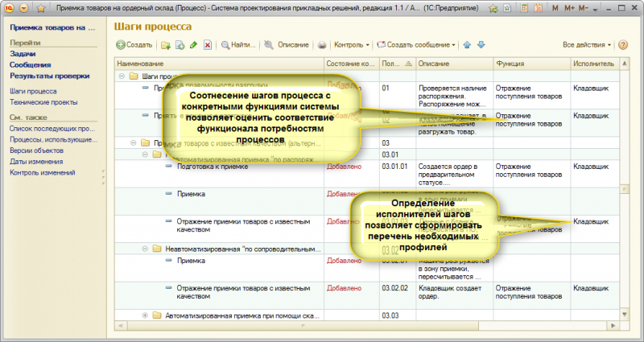The height and width of the screenshot is (342, 644).
Task: Go to Задачи in navigation panel
Action: coord(23,54)
